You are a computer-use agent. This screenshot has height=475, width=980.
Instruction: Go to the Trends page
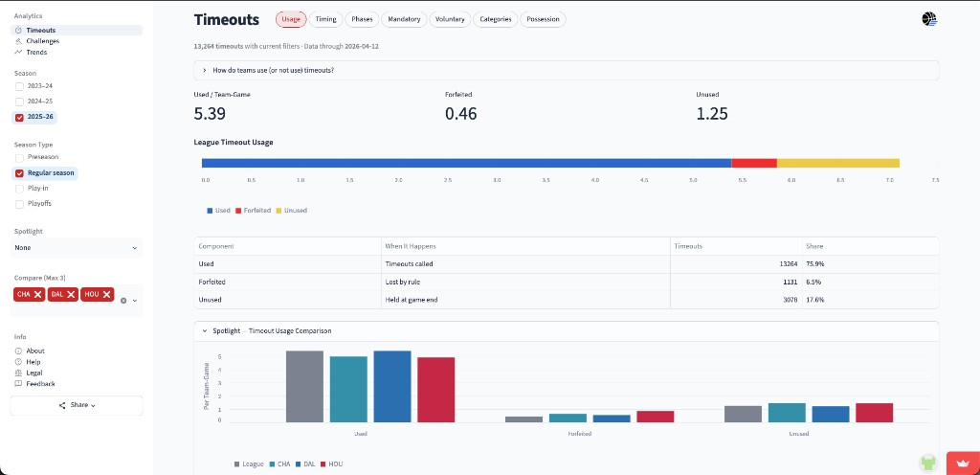point(36,52)
